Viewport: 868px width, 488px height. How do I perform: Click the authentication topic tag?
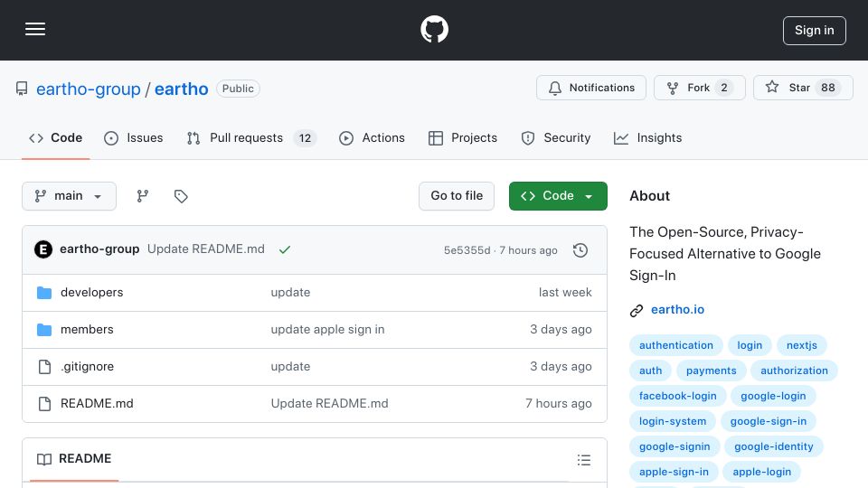coord(676,345)
